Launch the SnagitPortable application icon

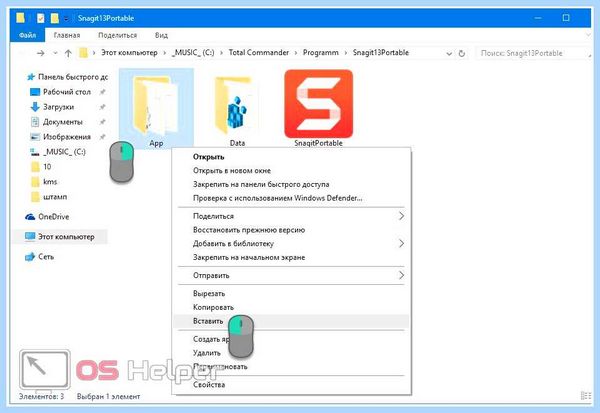pos(318,104)
